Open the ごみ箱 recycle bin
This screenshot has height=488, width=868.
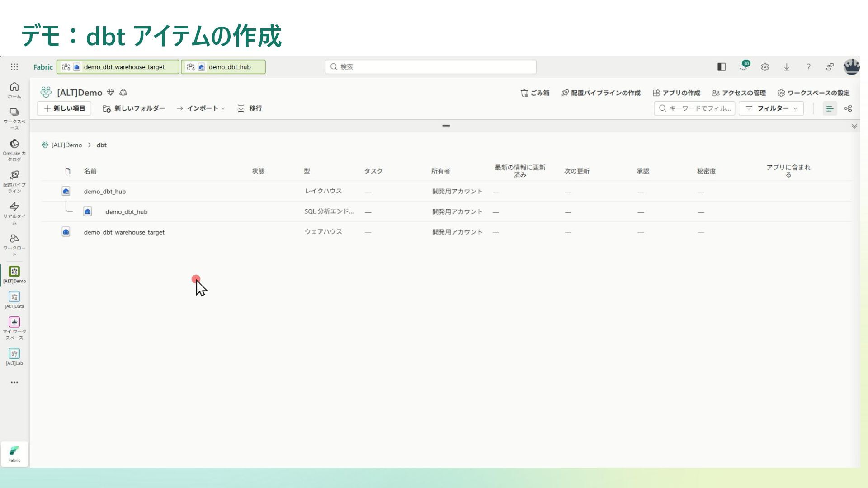point(535,93)
